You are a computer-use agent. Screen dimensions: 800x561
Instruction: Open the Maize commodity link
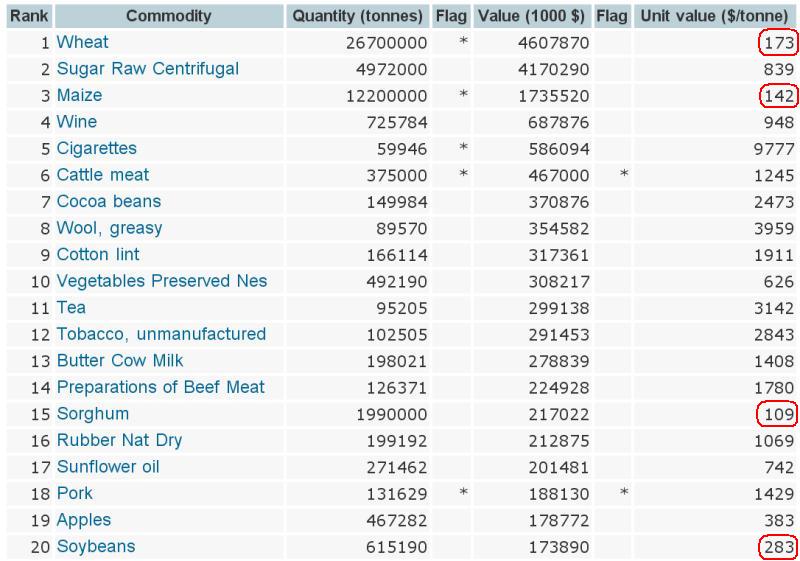coord(79,96)
